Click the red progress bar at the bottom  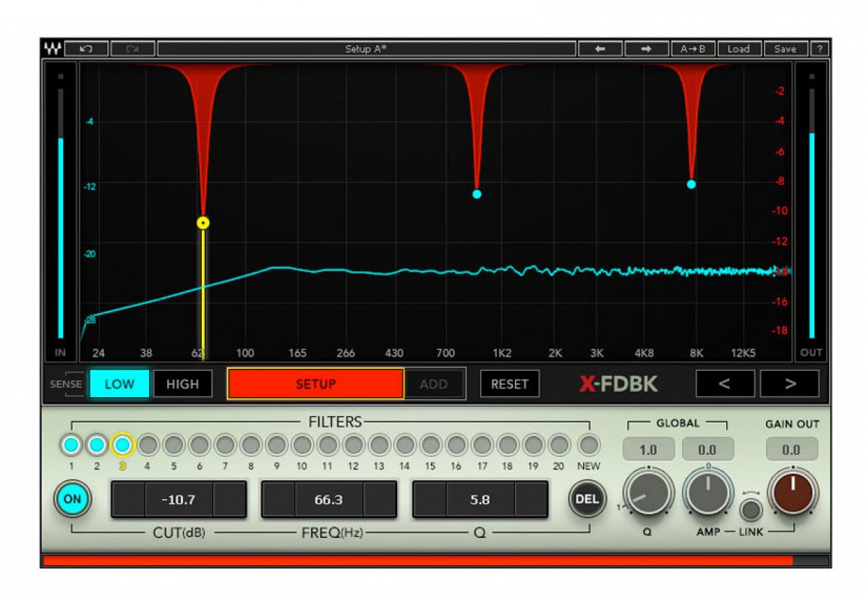point(418,560)
